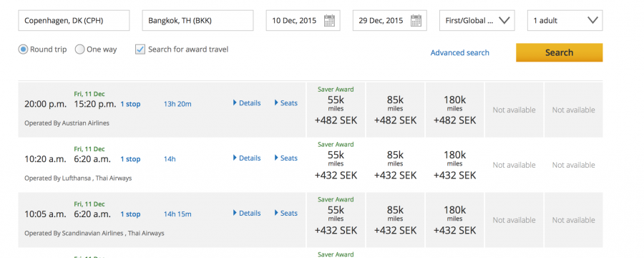Click the yellow Search button
644x258 pixels.
pos(559,52)
